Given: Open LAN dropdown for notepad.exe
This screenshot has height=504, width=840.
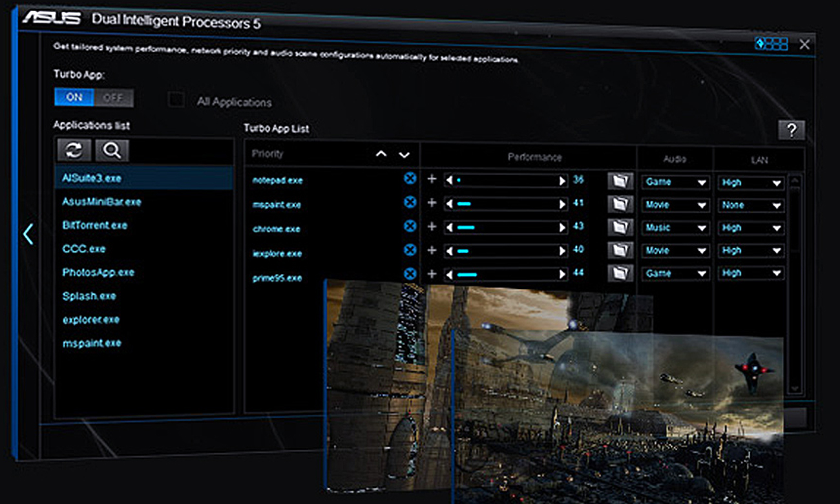Looking at the screenshot, I should click(751, 183).
